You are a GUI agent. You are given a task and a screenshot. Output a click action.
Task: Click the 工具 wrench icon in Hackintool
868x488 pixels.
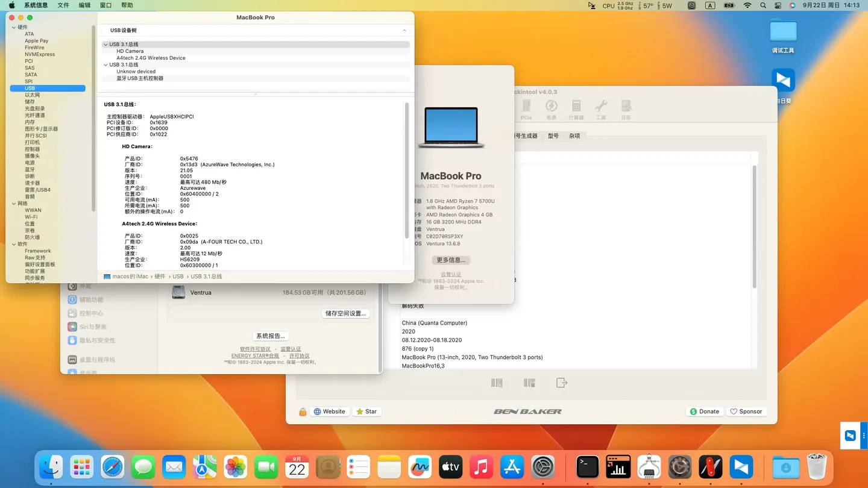[602, 107]
